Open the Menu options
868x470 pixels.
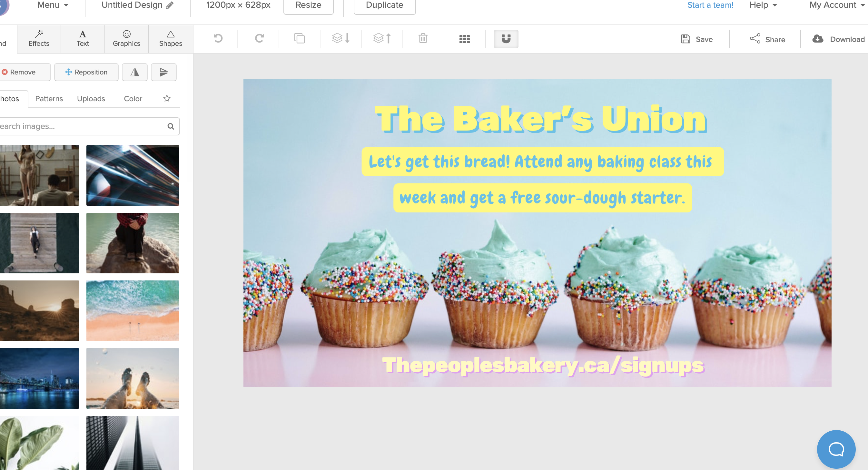tap(52, 5)
